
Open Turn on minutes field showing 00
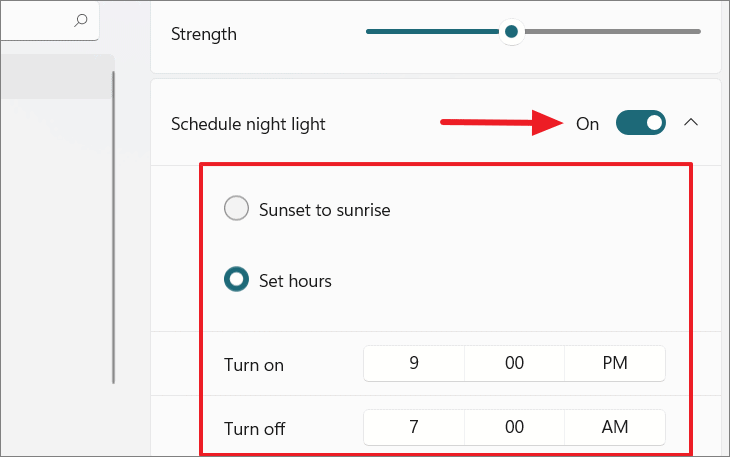coord(514,363)
